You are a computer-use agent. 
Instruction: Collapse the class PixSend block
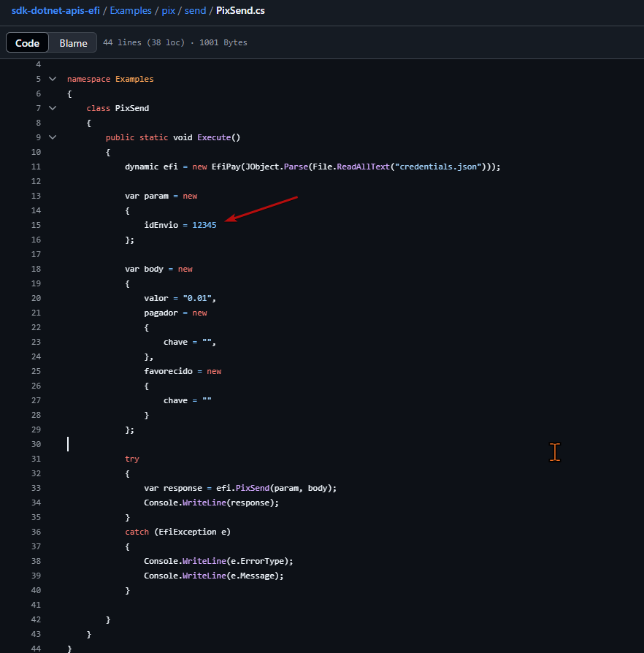53,108
